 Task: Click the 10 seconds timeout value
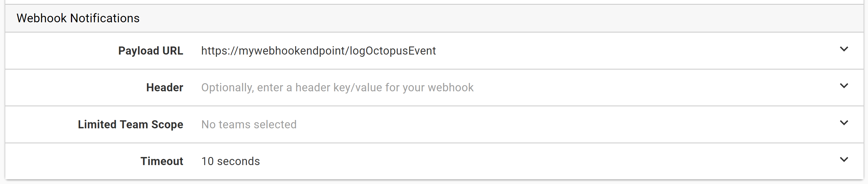pos(230,161)
